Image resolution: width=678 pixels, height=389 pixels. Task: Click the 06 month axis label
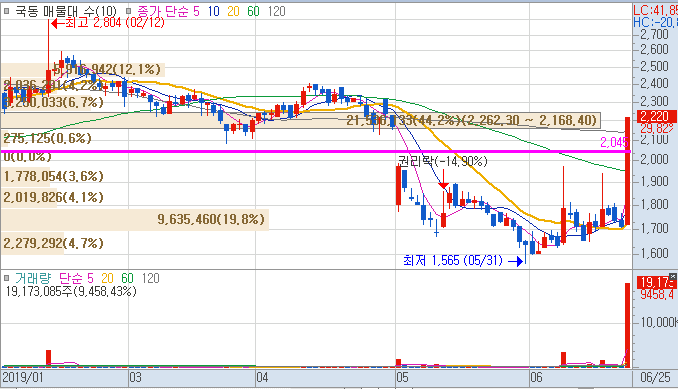tap(536, 377)
